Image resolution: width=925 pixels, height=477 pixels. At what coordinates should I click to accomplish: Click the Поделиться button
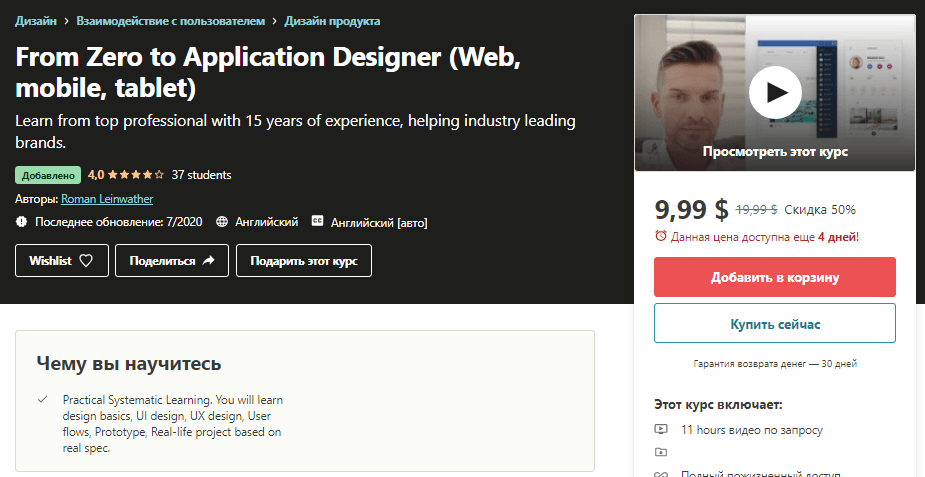(x=172, y=261)
